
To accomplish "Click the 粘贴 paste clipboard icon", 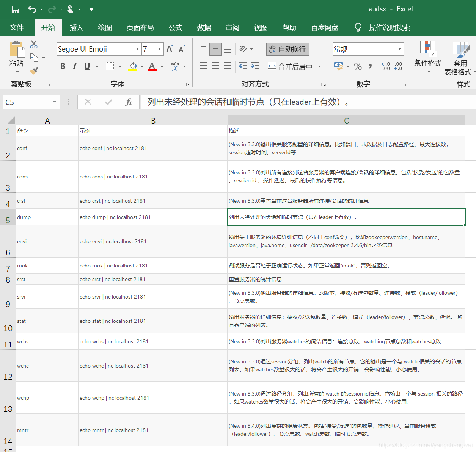I will click(x=17, y=49).
